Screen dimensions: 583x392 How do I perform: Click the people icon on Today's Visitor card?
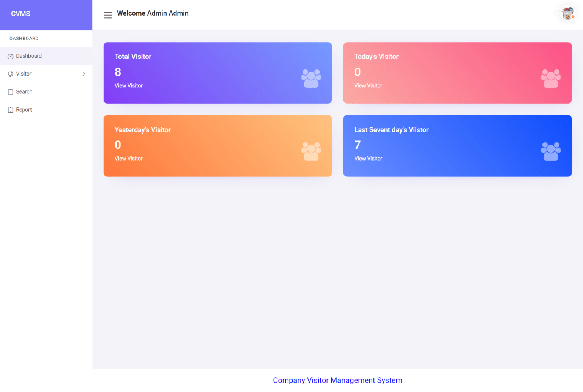(551, 78)
